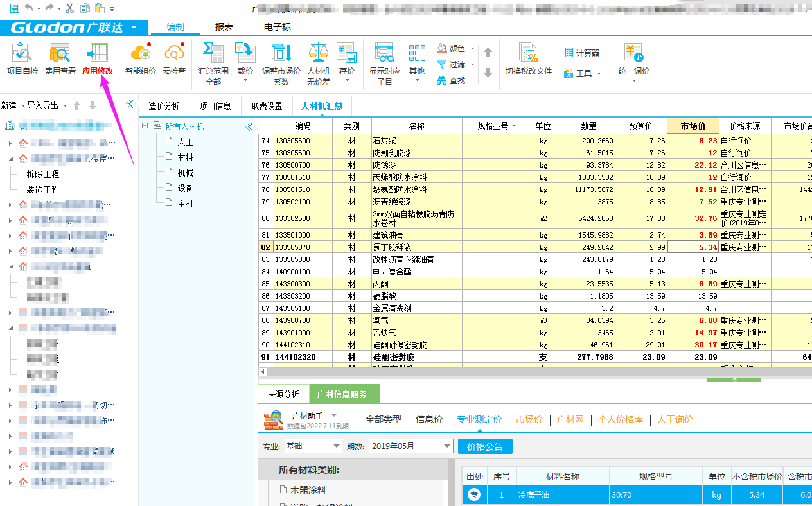
Task: Click 人材机无价差 balance icon
Action: 318,64
